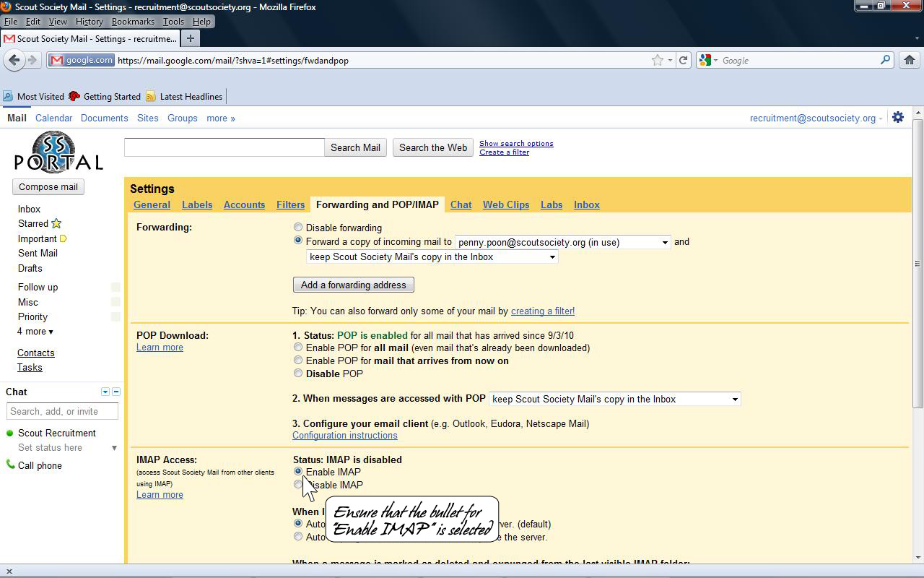Click the star icon next to Starred
Viewport: 924px width, 578px height.
tap(56, 223)
